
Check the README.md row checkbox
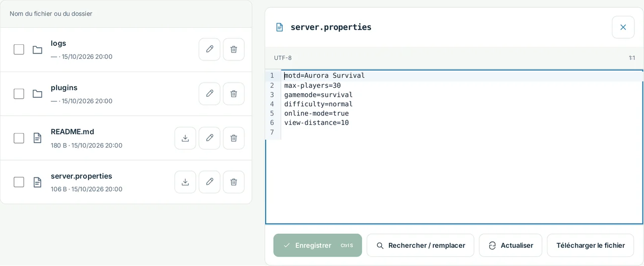coord(19,138)
